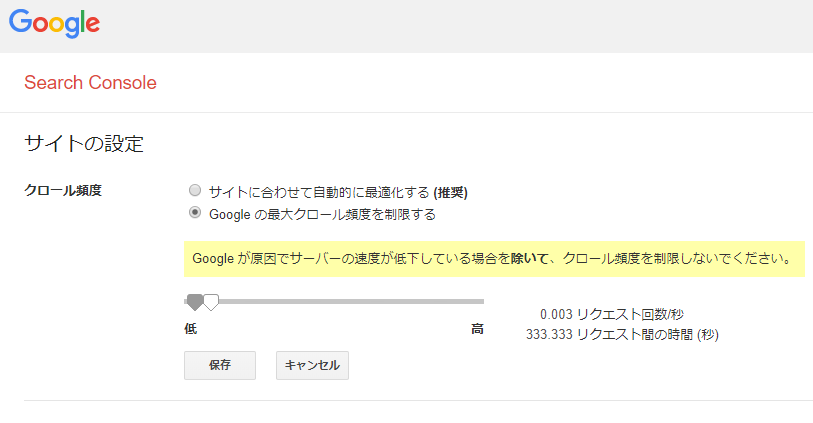Click the クロール頻度 section label
This screenshot has height=423, width=813.
click(x=63, y=190)
